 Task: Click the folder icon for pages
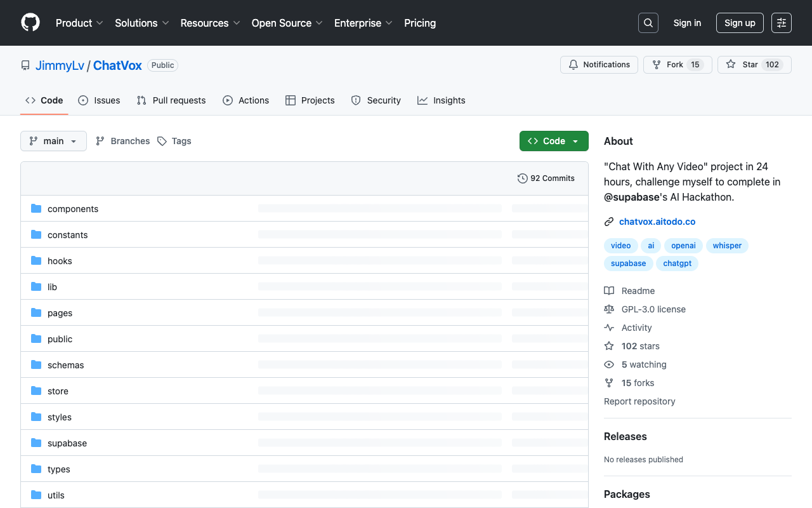point(36,313)
